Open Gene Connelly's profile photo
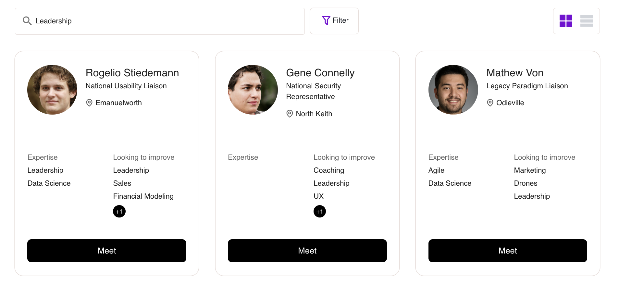 click(x=253, y=90)
